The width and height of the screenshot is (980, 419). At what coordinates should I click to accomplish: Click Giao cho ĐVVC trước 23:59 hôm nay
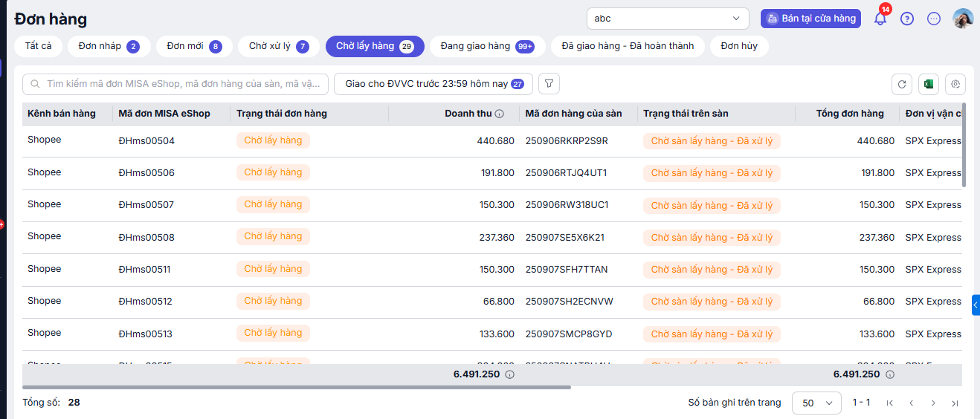click(x=433, y=84)
